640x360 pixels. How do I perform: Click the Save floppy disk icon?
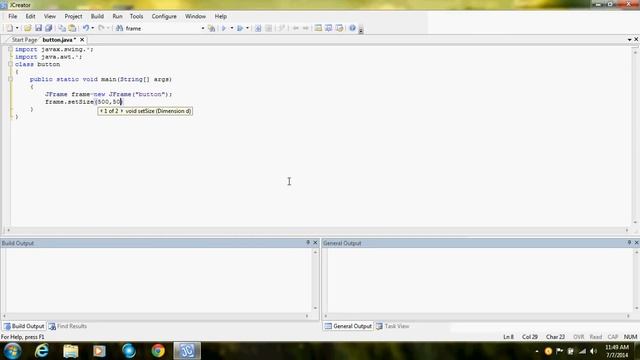[38, 28]
